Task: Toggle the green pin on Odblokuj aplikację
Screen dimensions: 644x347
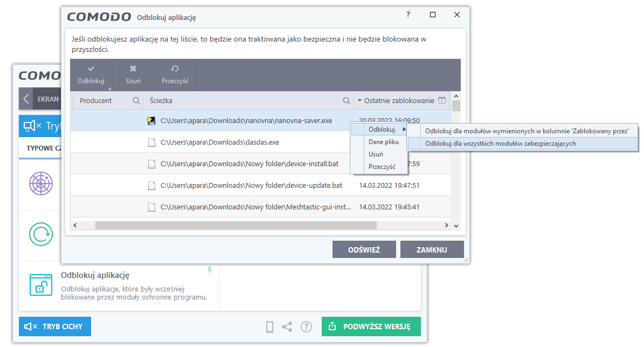Action: tap(210, 270)
